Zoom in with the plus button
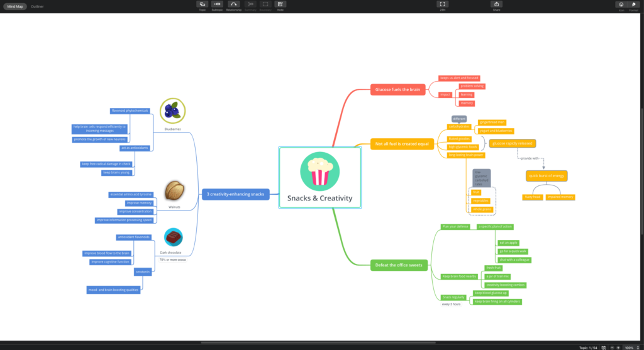 click(x=619, y=347)
